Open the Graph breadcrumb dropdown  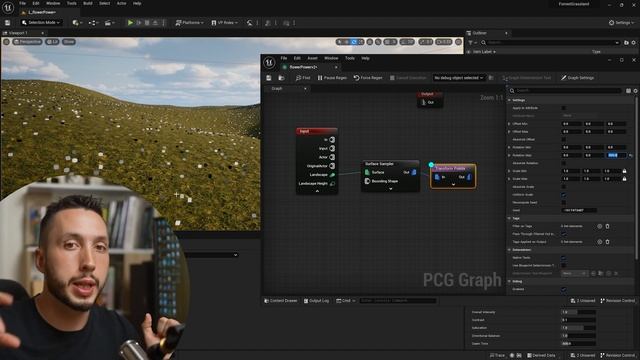pyautogui.click(x=304, y=89)
